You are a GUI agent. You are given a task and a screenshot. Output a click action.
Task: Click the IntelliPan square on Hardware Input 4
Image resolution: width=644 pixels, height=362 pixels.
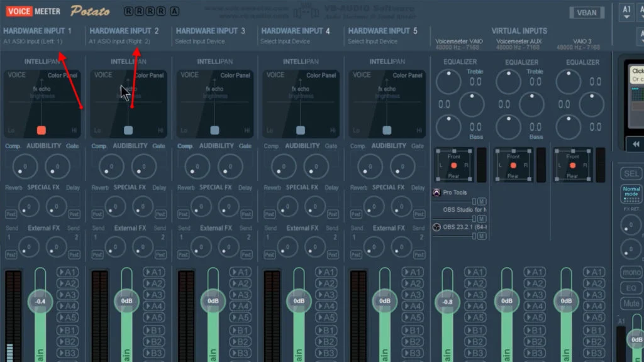tap(301, 131)
